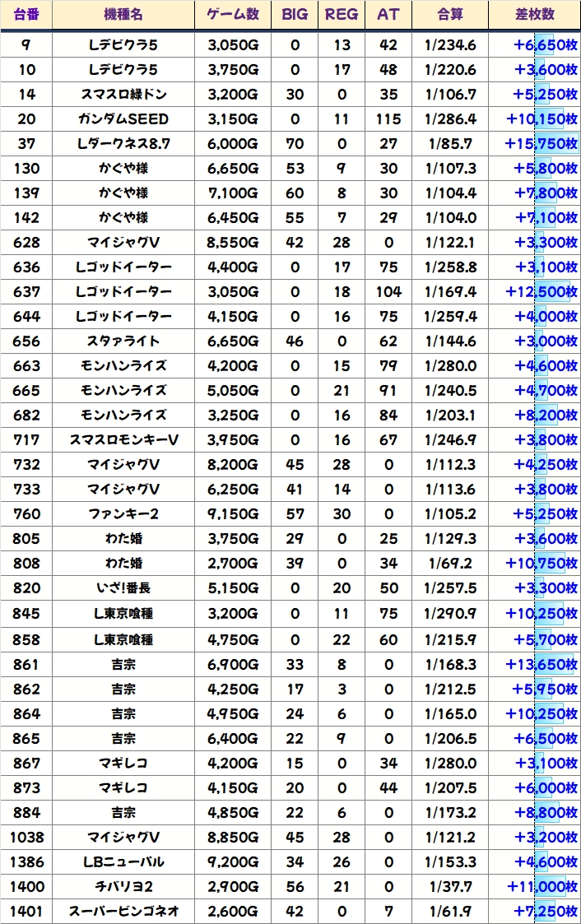Select the LBニューパル machine name
The image size is (581, 924).
[x=123, y=862]
